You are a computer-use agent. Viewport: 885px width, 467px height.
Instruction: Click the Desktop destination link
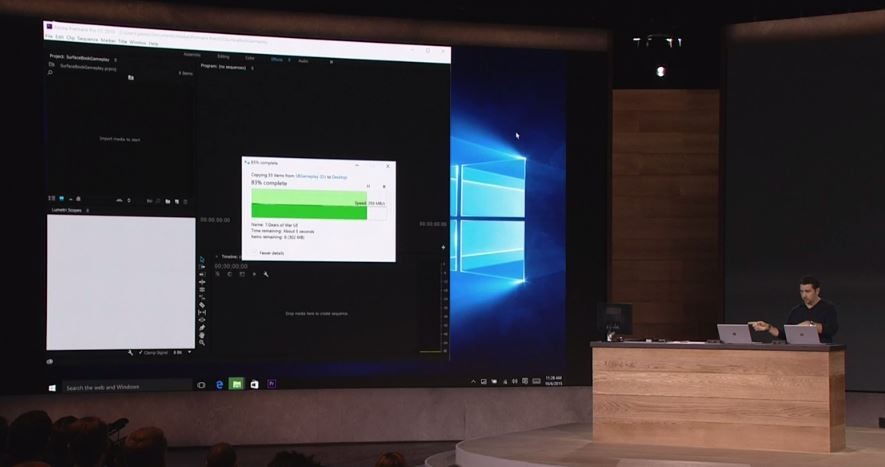340,177
